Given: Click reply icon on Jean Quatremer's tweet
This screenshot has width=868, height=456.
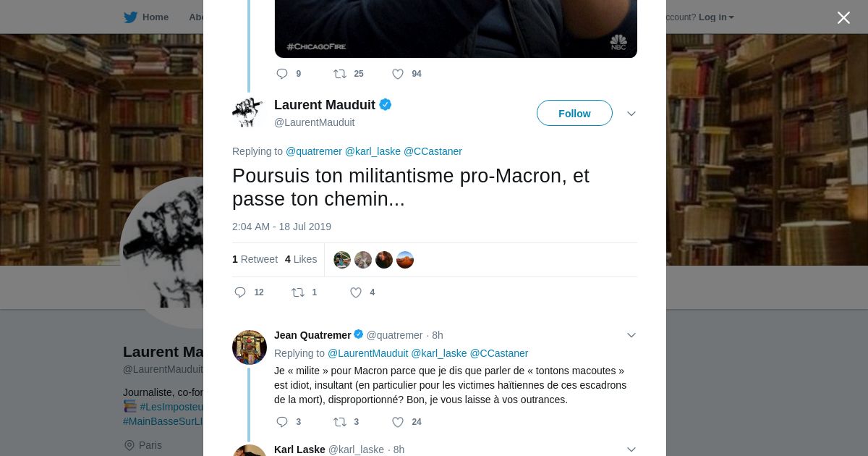Looking at the screenshot, I should coord(283,422).
